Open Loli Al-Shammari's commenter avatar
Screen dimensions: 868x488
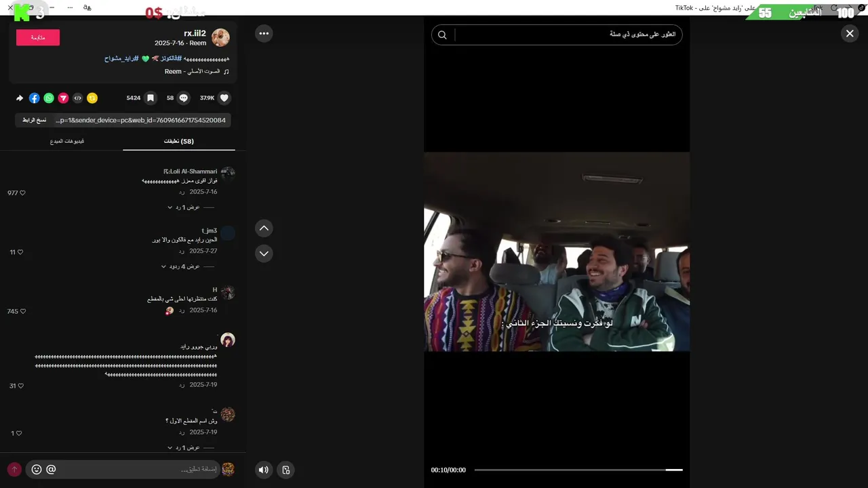coord(228,174)
